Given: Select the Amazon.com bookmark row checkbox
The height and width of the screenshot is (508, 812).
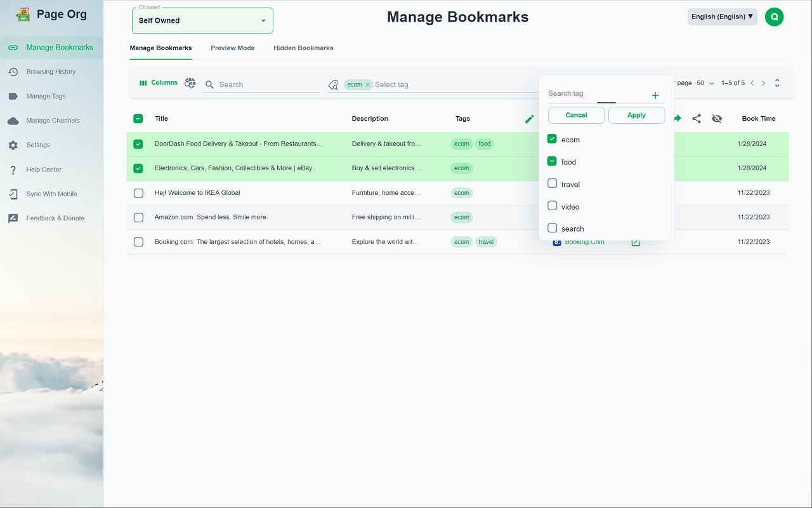Looking at the screenshot, I should (138, 217).
